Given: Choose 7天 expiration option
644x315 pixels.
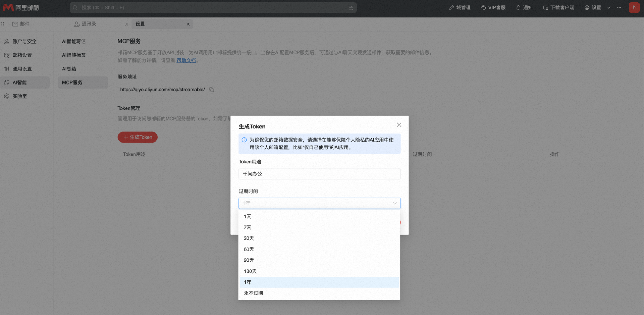Looking at the screenshot, I should click(319, 227).
